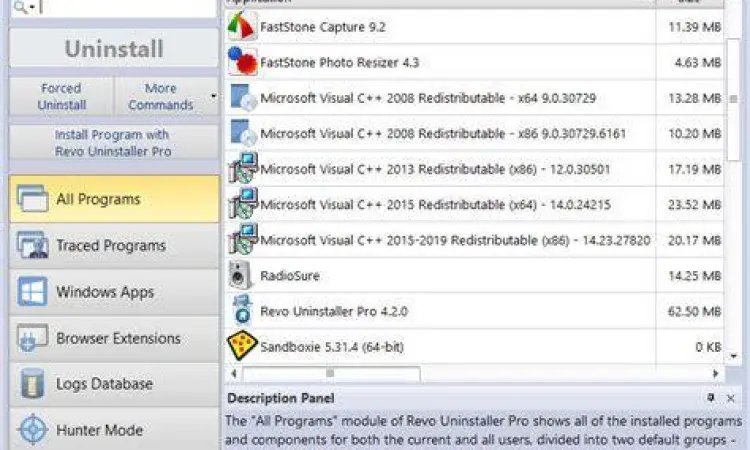750x450 pixels.
Task: Pin the Description Panel
Action: pos(711,397)
